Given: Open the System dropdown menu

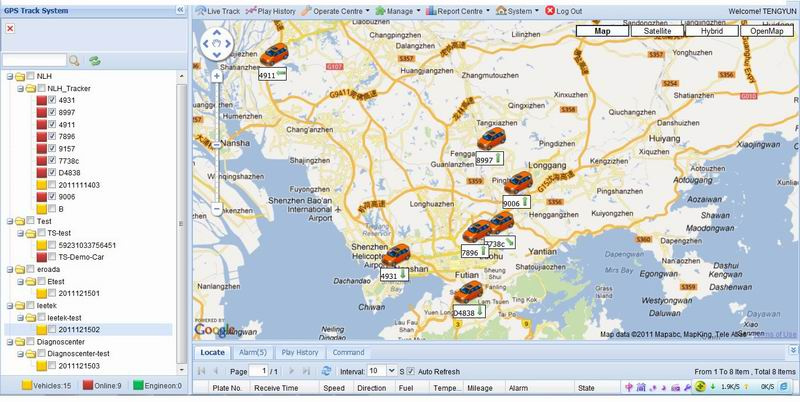Looking at the screenshot, I should (517, 11).
